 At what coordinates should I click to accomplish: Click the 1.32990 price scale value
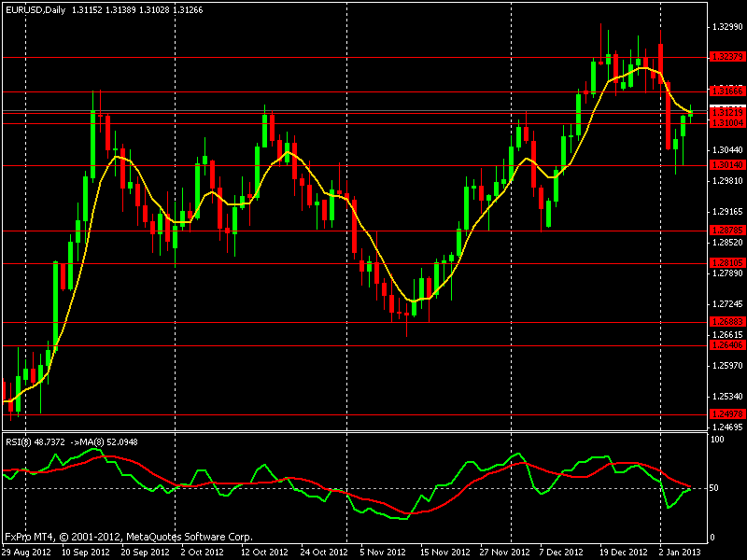tap(727, 27)
